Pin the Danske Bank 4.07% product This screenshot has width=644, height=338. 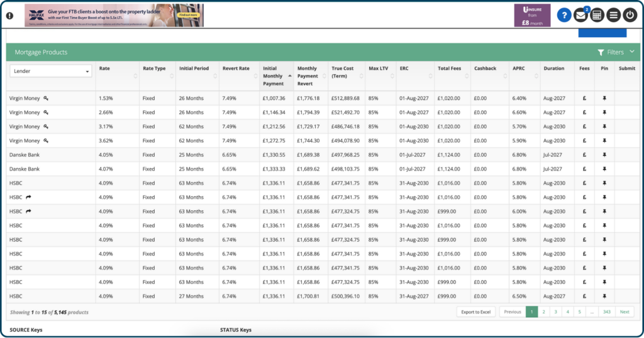(604, 169)
